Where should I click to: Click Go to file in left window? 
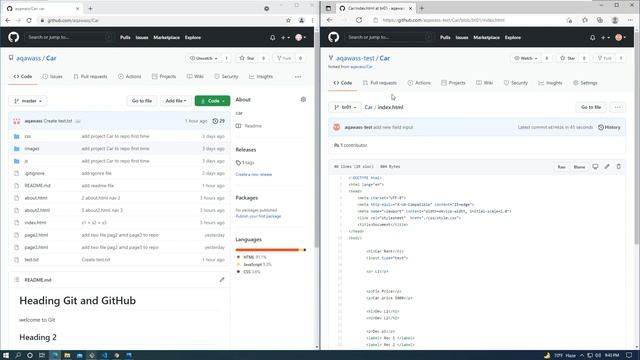[x=142, y=101]
